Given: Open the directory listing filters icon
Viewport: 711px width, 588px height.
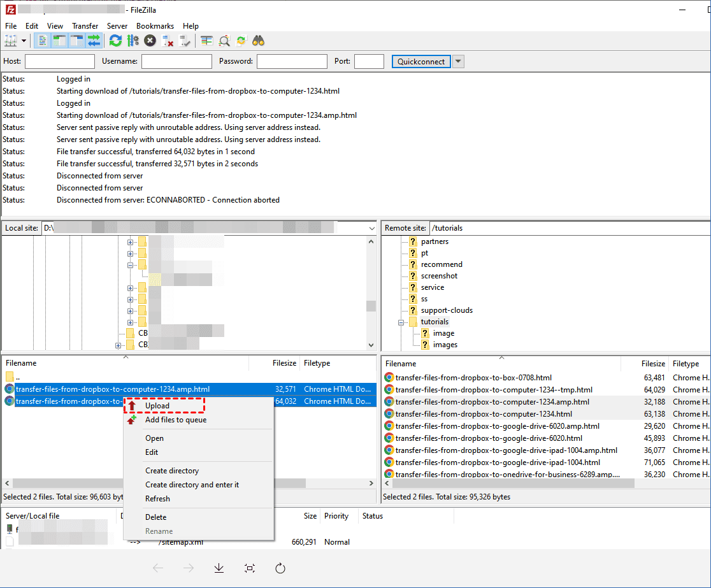Looking at the screenshot, I should (x=206, y=41).
